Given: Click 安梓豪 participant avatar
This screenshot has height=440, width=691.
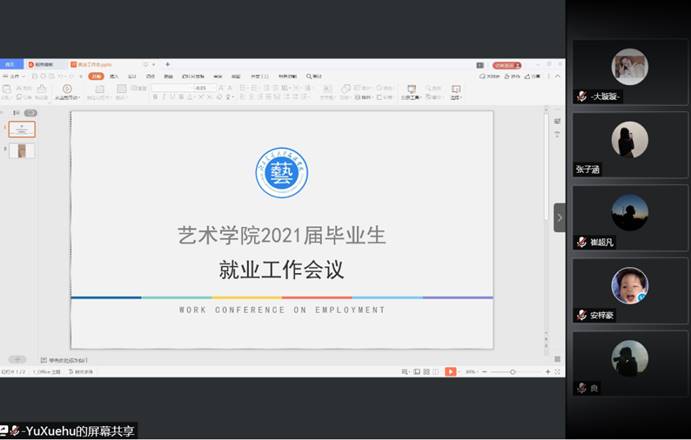Looking at the screenshot, I should click(629, 285).
